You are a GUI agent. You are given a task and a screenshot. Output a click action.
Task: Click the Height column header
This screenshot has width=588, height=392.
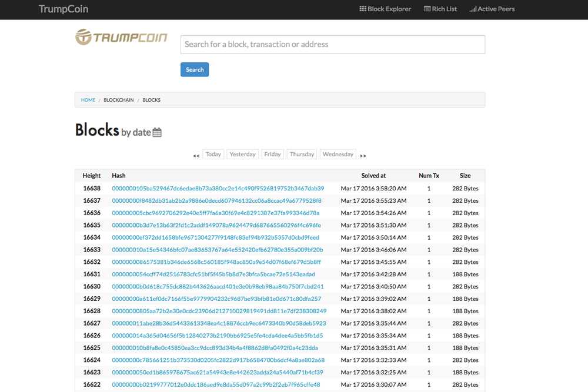pyautogui.click(x=92, y=176)
